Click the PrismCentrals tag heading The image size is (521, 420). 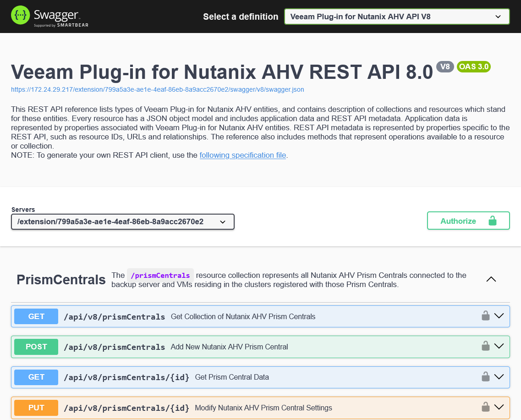61,280
